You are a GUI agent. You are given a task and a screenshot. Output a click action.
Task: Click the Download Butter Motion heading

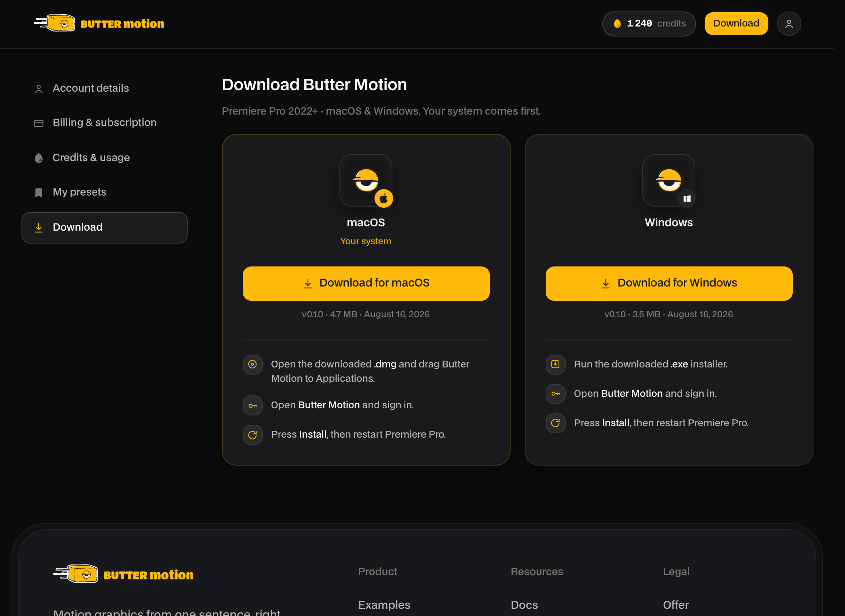pos(314,85)
